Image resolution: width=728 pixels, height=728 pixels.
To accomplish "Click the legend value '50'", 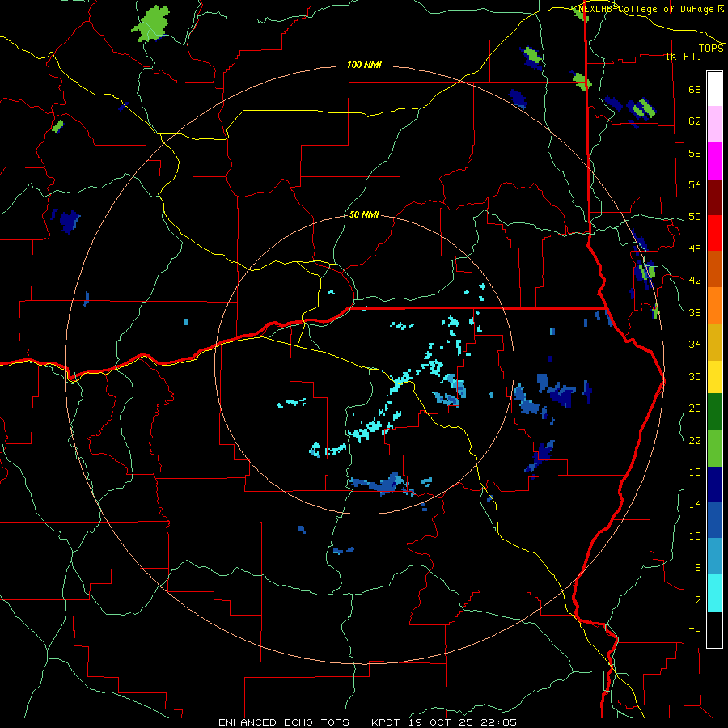I will (x=695, y=217).
